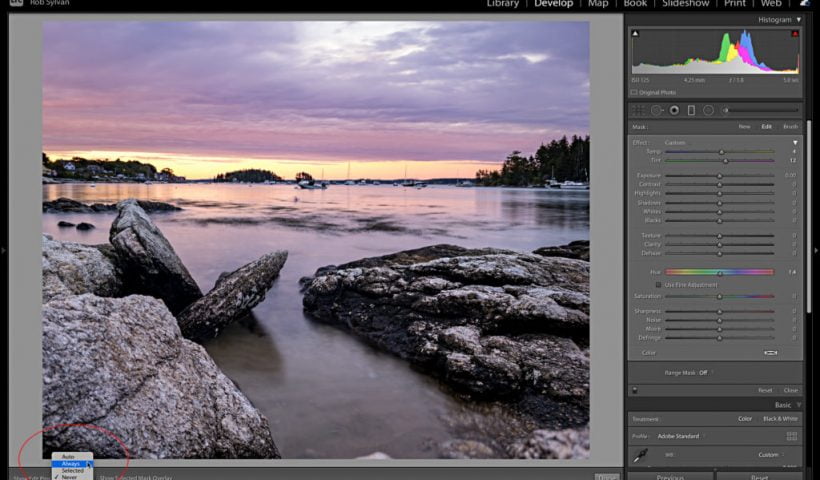Select the Crop Overlay tool icon
820x480 pixels.
pyautogui.click(x=639, y=110)
